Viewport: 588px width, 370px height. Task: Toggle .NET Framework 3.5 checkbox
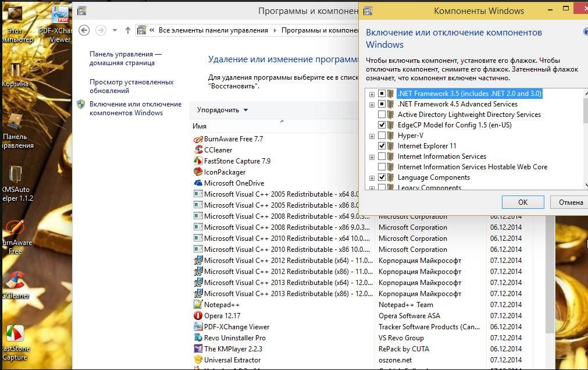382,94
